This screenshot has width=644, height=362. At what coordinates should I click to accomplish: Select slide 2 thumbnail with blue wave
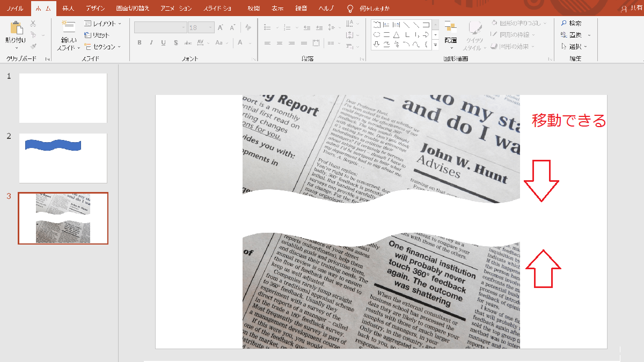[x=63, y=158]
